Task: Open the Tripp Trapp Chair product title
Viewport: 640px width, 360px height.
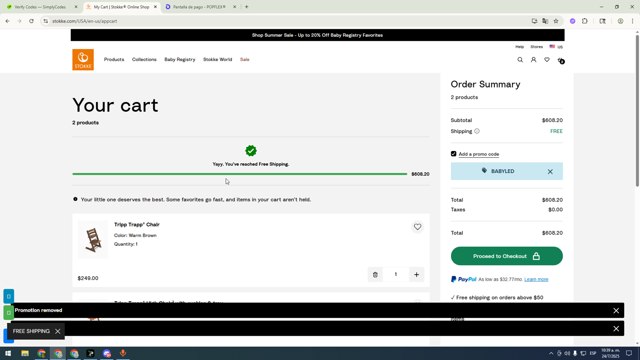Action: tap(137, 224)
